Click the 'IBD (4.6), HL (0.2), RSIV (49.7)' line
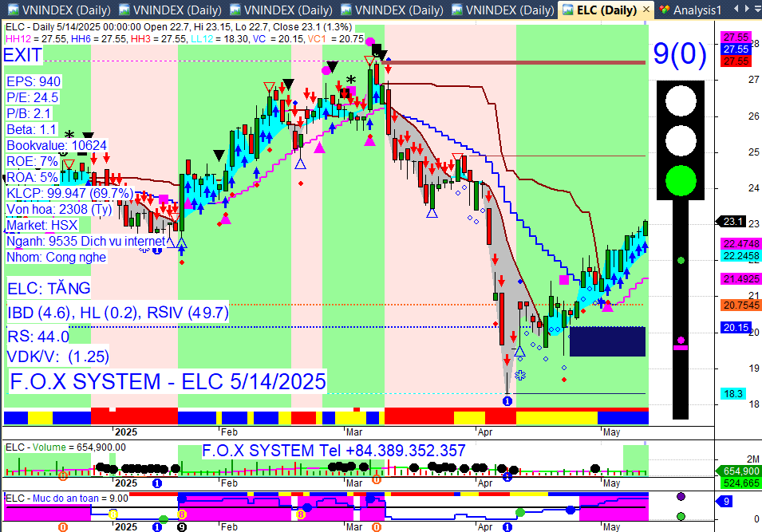 (117, 313)
